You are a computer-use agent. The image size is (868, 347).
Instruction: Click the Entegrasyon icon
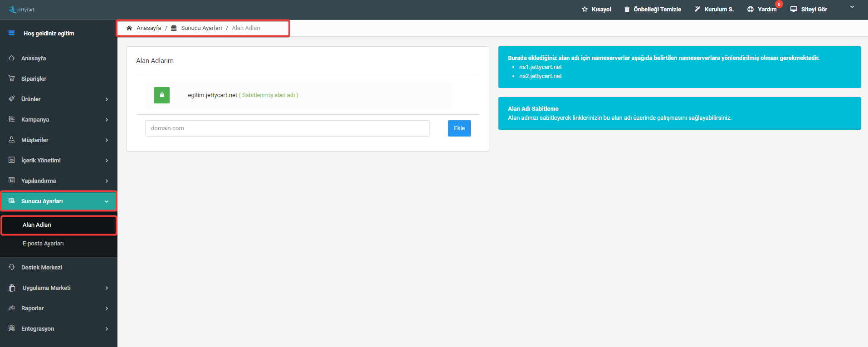pyautogui.click(x=12, y=328)
